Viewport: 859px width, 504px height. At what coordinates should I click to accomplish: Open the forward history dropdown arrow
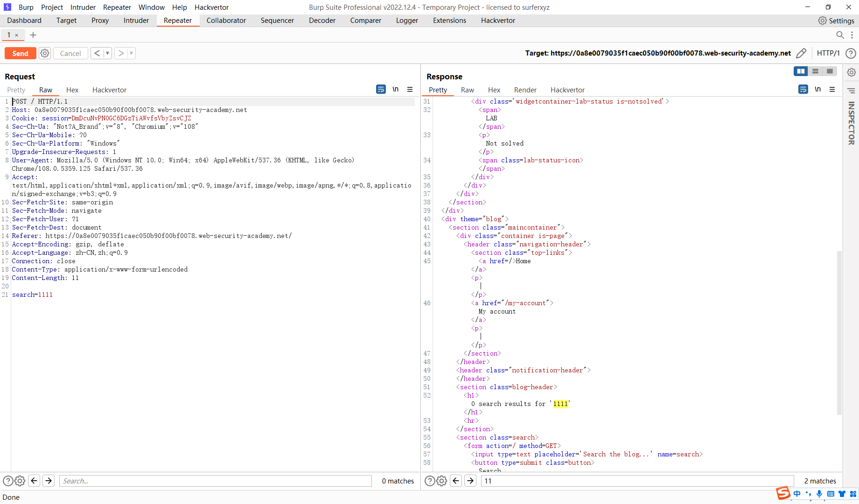click(131, 53)
